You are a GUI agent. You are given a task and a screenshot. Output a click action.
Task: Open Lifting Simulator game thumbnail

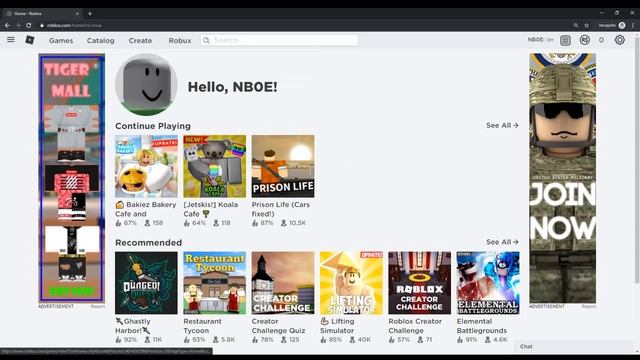[351, 283]
